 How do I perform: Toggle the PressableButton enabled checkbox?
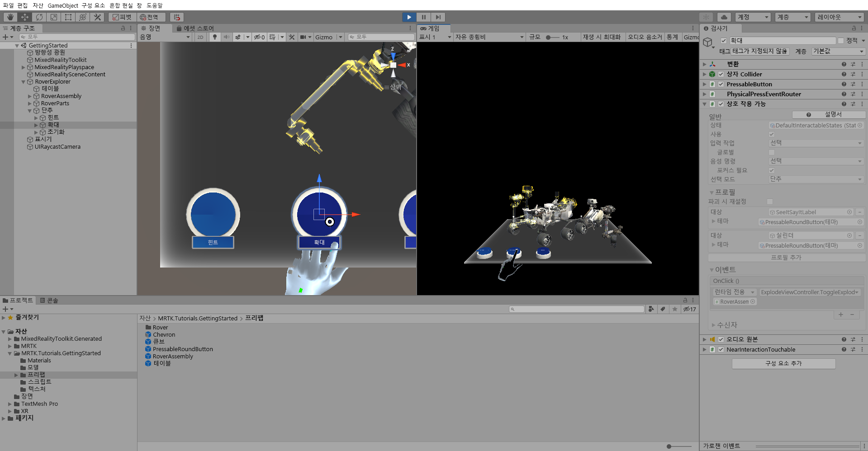point(721,84)
